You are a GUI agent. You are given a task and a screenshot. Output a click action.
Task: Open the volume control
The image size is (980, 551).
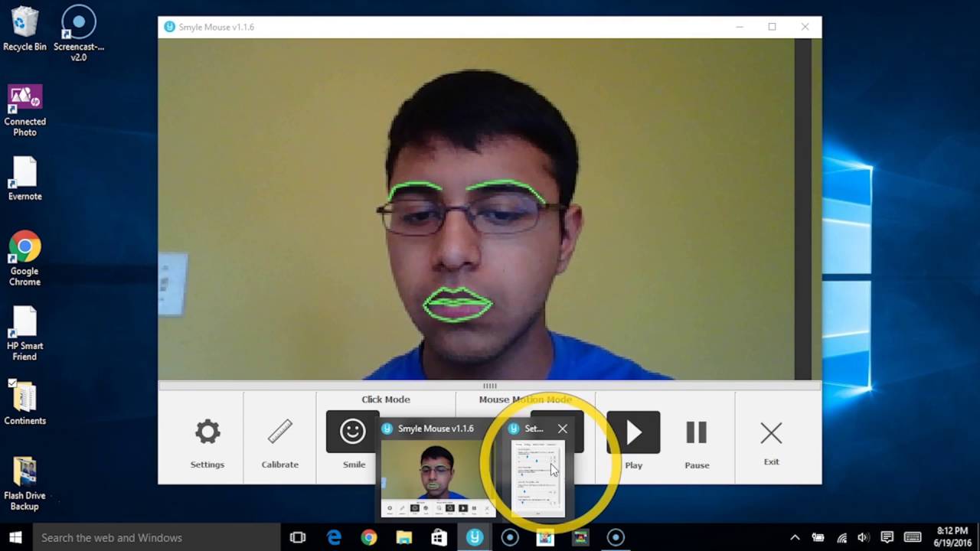click(x=864, y=538)
